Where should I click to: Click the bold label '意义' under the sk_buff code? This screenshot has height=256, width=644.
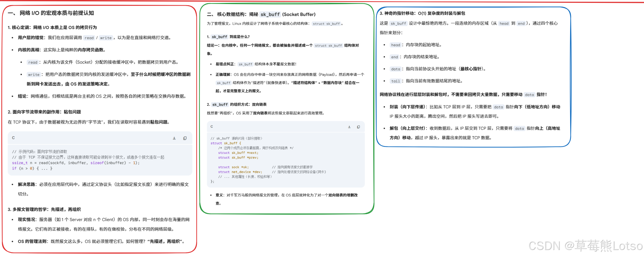(x=219, y=195)
